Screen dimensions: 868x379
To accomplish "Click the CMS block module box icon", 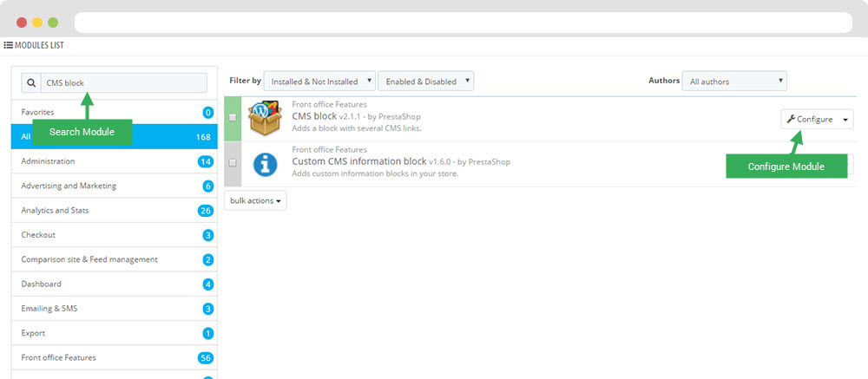I will (x=265, y=118).
